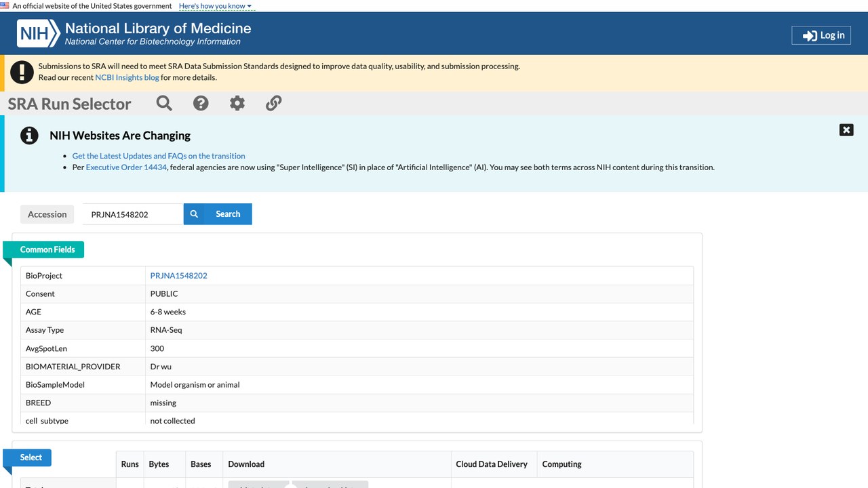The width and height of the screenshot is (868, 488).
Task: Select the Consent value PUBLIC
Action: click(164, 294)
